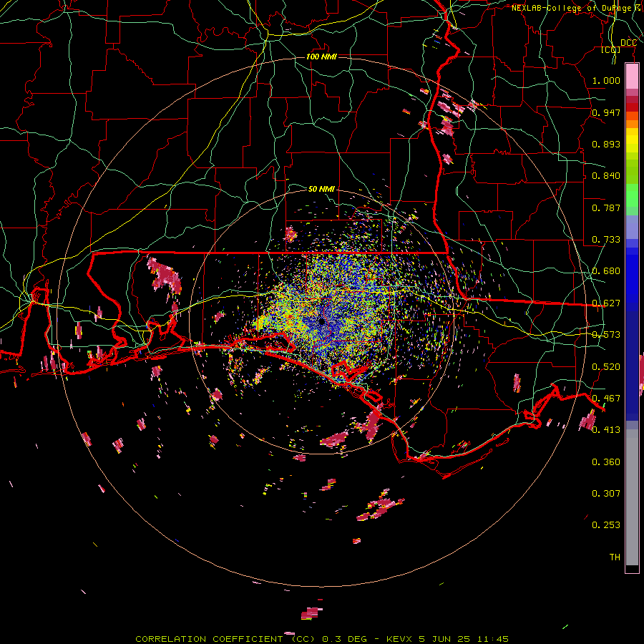The image size is (644, 644).
Task: Click the 0.627 scale label
Action: [606, 303]
